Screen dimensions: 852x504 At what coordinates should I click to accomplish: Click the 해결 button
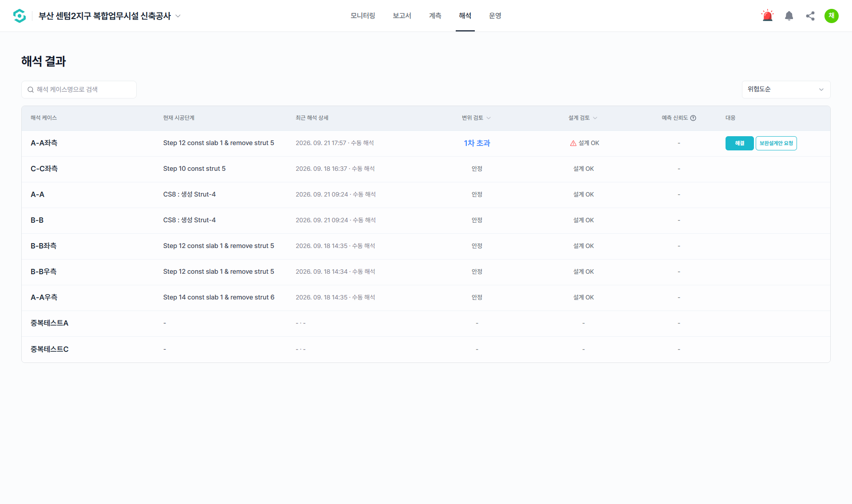(739, 143)
